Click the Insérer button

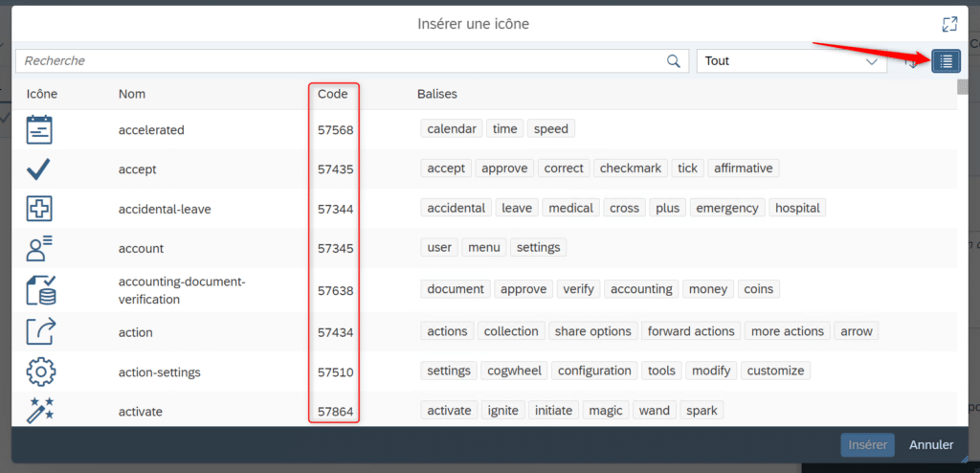867,445
